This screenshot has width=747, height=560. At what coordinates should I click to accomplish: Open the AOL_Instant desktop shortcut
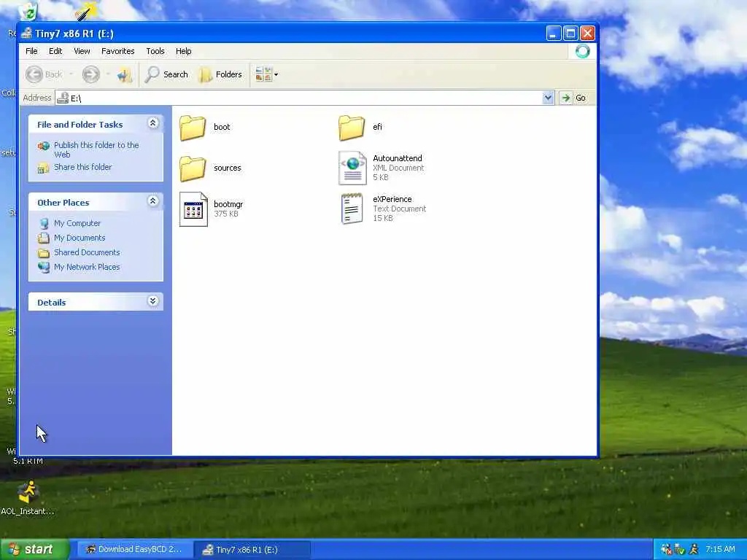pyautogui.click(x=28, y=498)
